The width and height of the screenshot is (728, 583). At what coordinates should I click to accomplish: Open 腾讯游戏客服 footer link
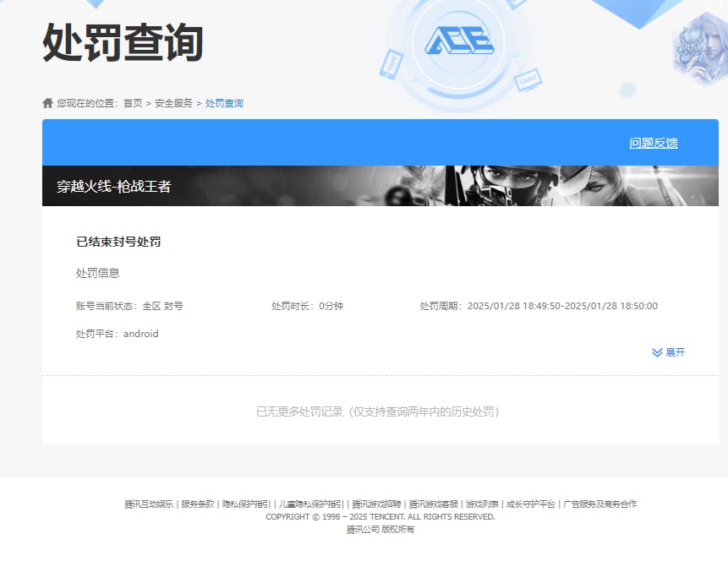433,504
